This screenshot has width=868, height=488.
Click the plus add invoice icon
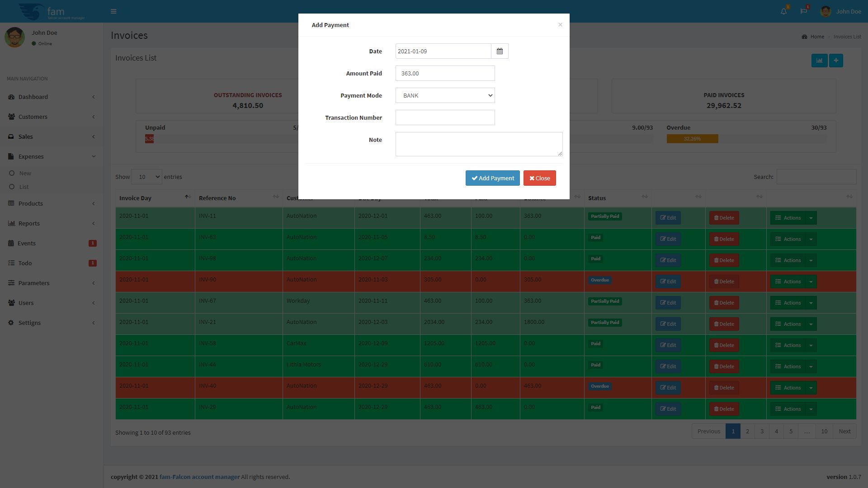(x=836, y=61)
